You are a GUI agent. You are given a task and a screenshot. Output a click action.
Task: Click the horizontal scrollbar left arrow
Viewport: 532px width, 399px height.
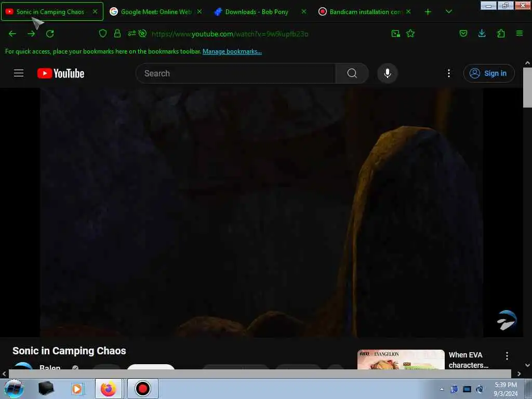pos(4,374)
